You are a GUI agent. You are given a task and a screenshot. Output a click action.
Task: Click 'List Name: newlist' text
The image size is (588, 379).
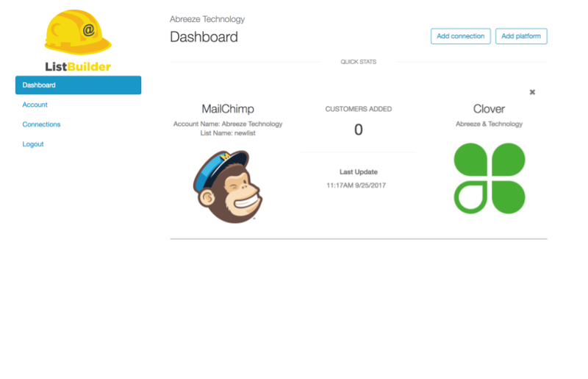[x=228, y=133]
